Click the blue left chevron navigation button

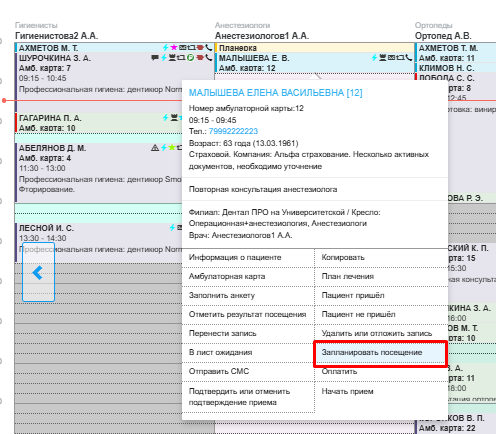tap(38, 273)
